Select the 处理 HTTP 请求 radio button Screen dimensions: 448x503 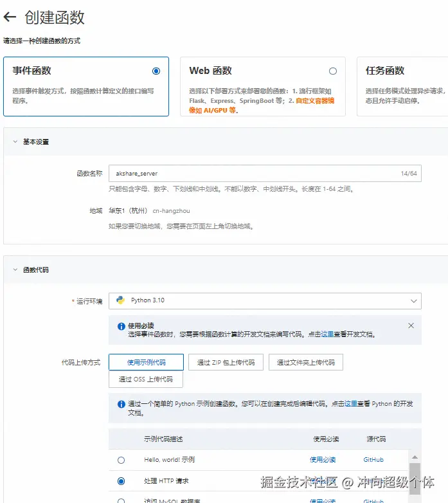[121, 481]
